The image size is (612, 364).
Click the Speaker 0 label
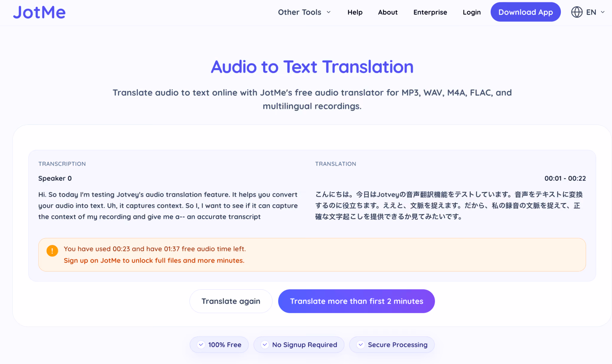tap(55, 178)
